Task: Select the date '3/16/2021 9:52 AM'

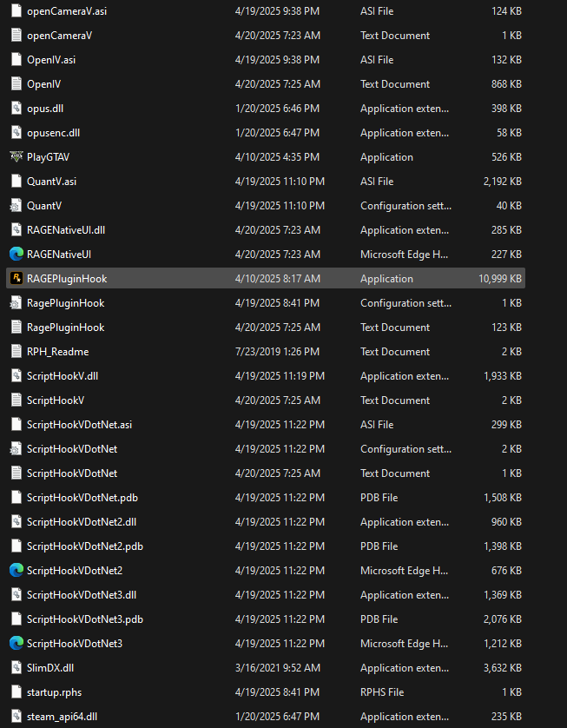Action: [278, 668]
